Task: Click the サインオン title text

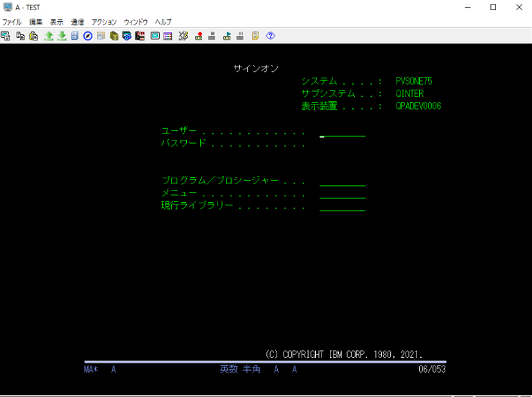Action: pos(256,69)
